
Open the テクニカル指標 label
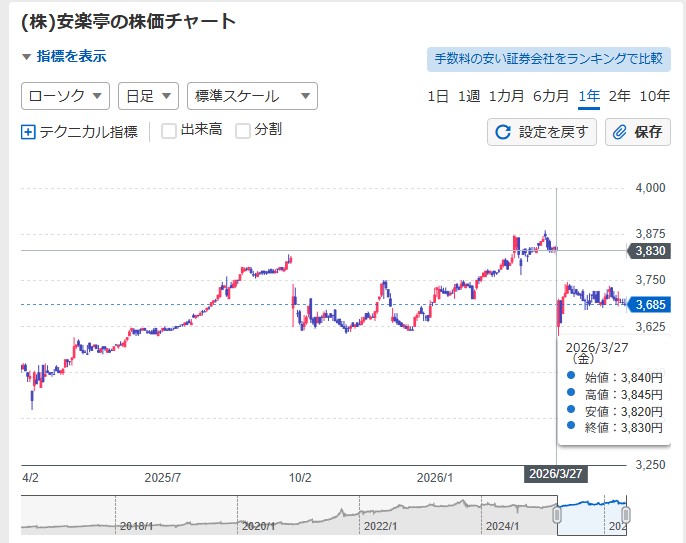click(88, 132)
